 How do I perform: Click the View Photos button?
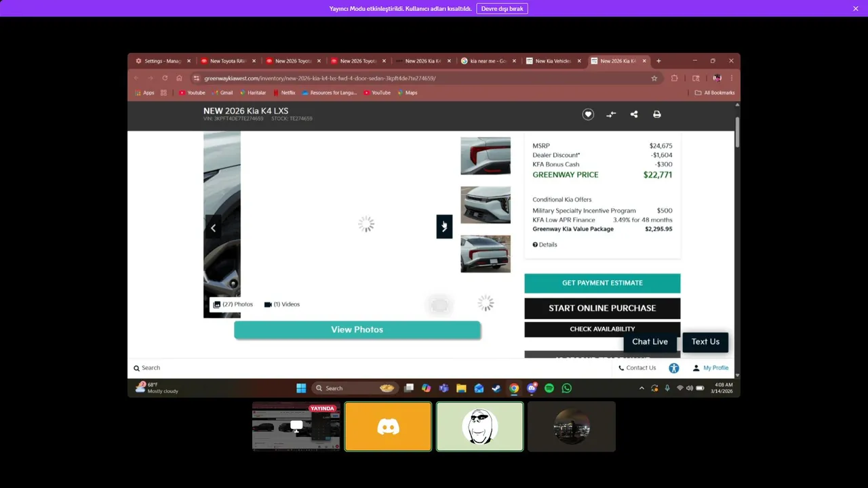point(357,329)
